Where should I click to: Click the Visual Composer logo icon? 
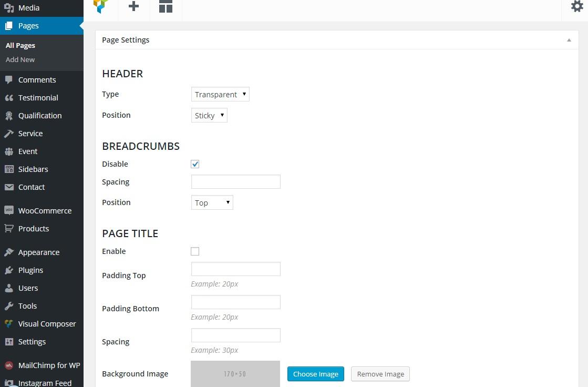pos(100,6)
